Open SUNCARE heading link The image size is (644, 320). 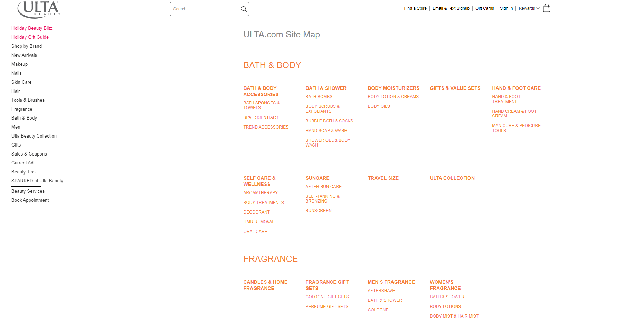pos(318,178)
